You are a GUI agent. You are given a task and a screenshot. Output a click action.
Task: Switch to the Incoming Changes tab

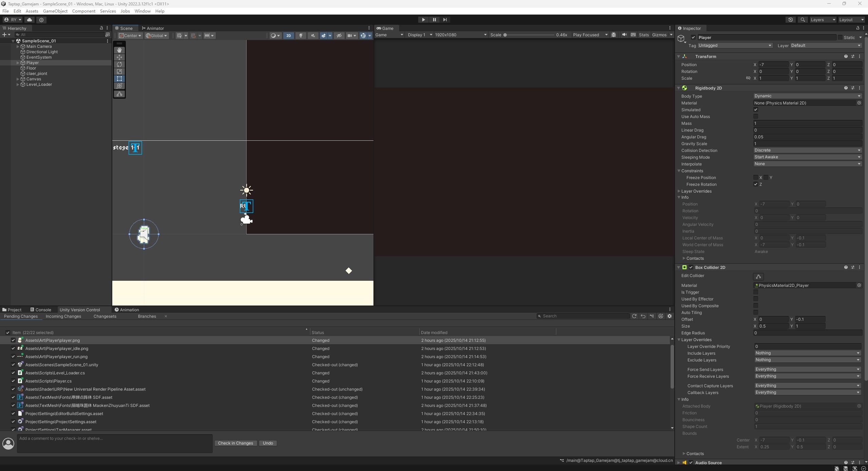point(63,316)
